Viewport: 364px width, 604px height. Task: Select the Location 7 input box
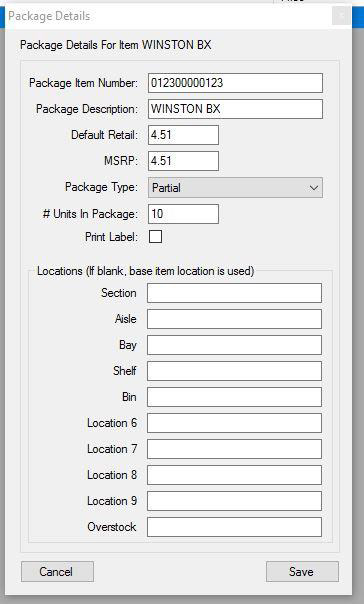(234, 449)
